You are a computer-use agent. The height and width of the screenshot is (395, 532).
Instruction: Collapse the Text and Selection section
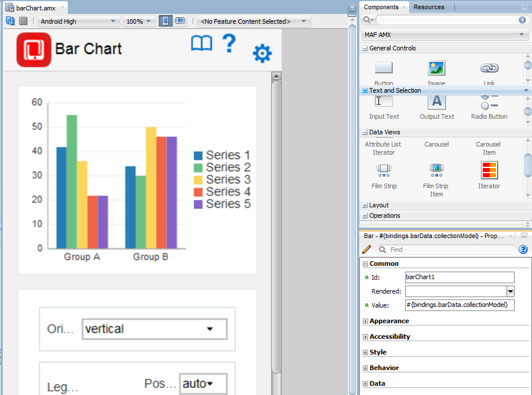[365, 91]
